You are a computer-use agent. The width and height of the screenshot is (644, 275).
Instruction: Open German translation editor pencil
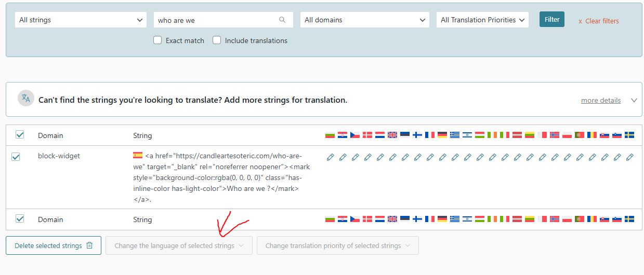(442, 157)
